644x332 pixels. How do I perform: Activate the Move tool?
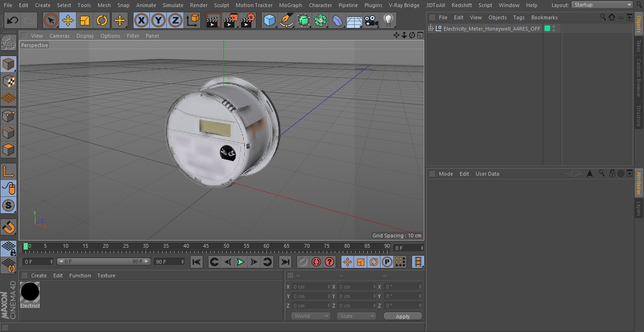tap(68, 20)
